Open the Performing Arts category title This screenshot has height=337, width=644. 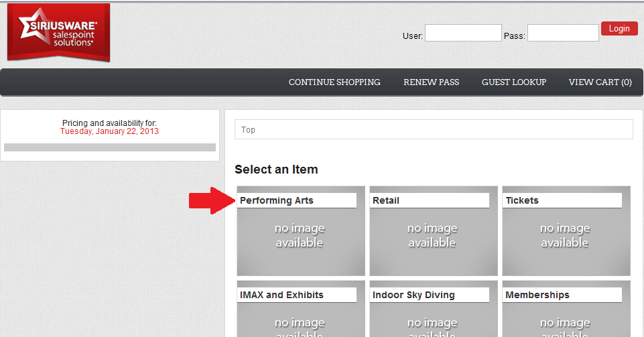coord(277,200)
